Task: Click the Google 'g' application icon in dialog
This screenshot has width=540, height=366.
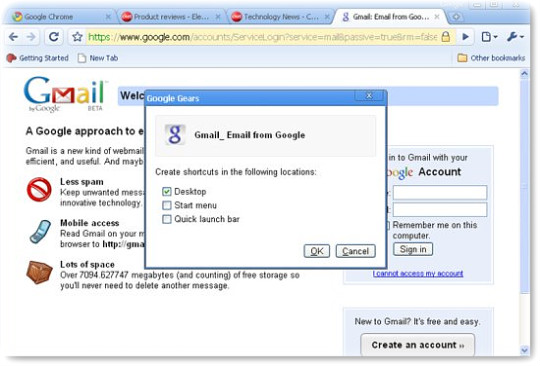Action: click(x=175, y=135)
